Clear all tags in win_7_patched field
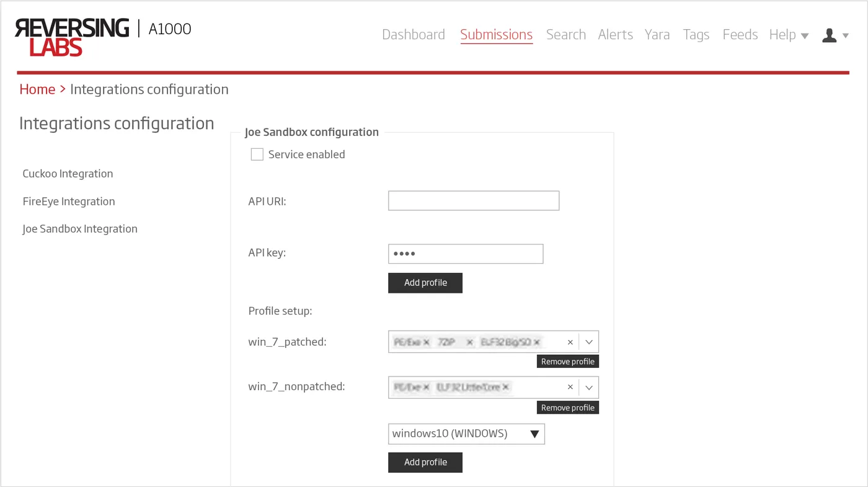 570,342
